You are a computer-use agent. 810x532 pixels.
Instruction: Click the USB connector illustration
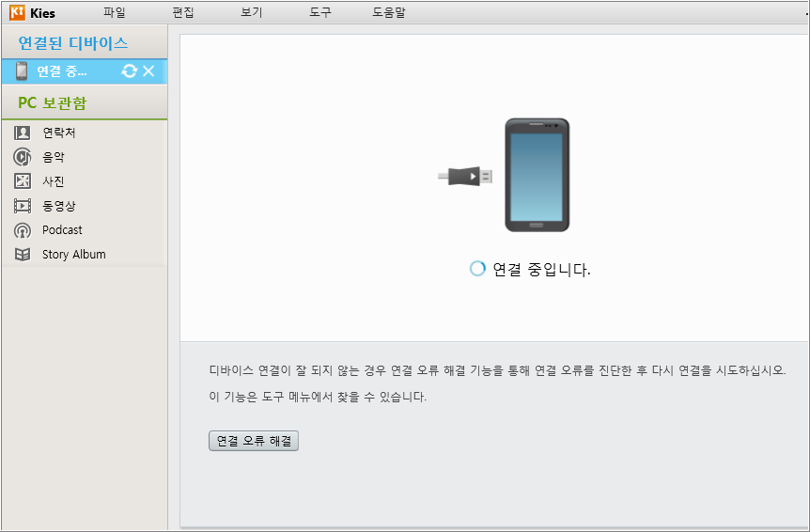[x=465, y=176]
